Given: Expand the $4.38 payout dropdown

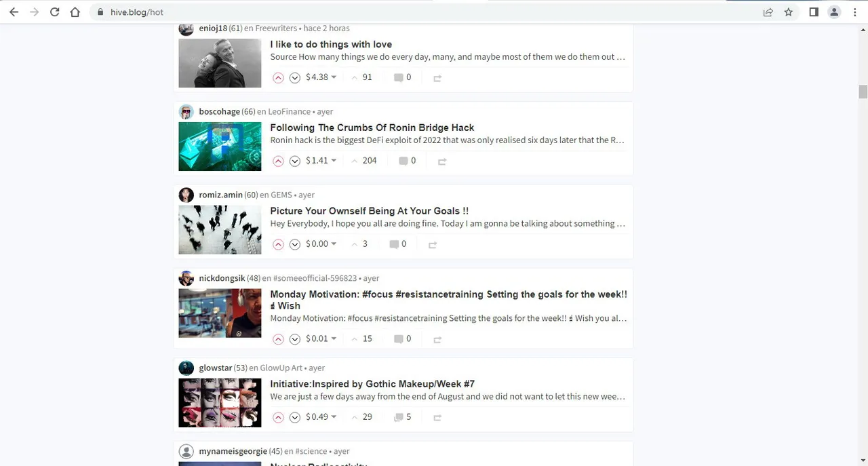Looking at the screenshot, I should [x=321, y=77].
